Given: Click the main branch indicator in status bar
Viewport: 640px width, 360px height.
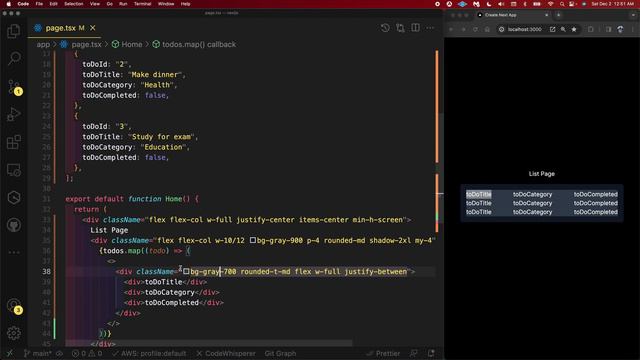Looking at the screenshot, I should pos(38,353).
